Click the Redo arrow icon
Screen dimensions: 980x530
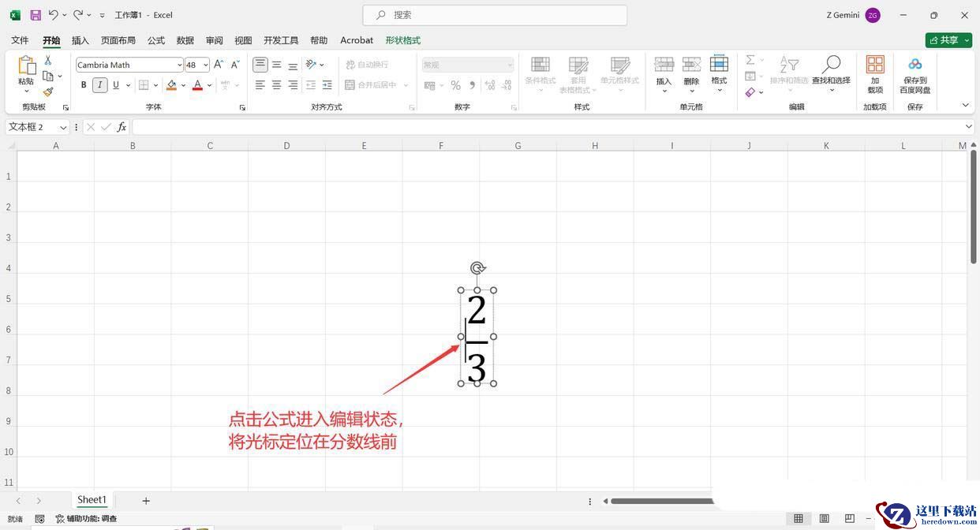pyautogui.click(x=78, y=15)
